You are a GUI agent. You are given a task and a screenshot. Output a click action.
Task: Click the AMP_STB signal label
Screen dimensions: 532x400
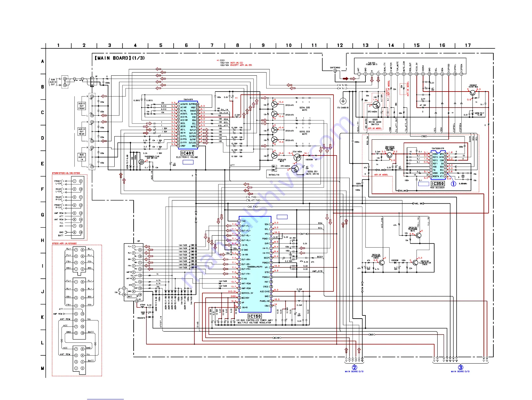317,271
